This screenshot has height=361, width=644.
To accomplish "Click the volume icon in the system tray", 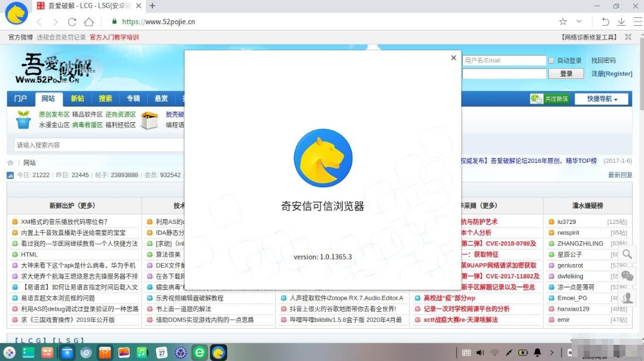I will click(480, 353).
